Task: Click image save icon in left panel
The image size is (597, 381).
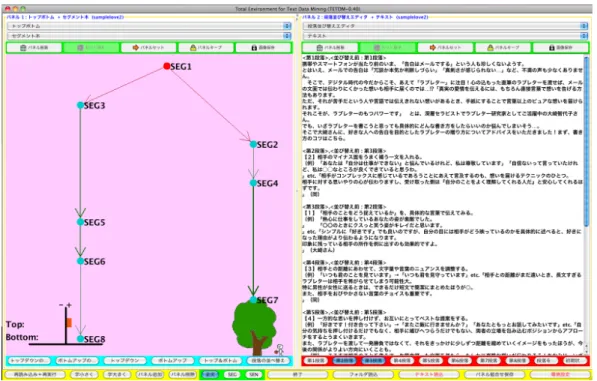Action: pyautogui.click(x=254, y=48)
